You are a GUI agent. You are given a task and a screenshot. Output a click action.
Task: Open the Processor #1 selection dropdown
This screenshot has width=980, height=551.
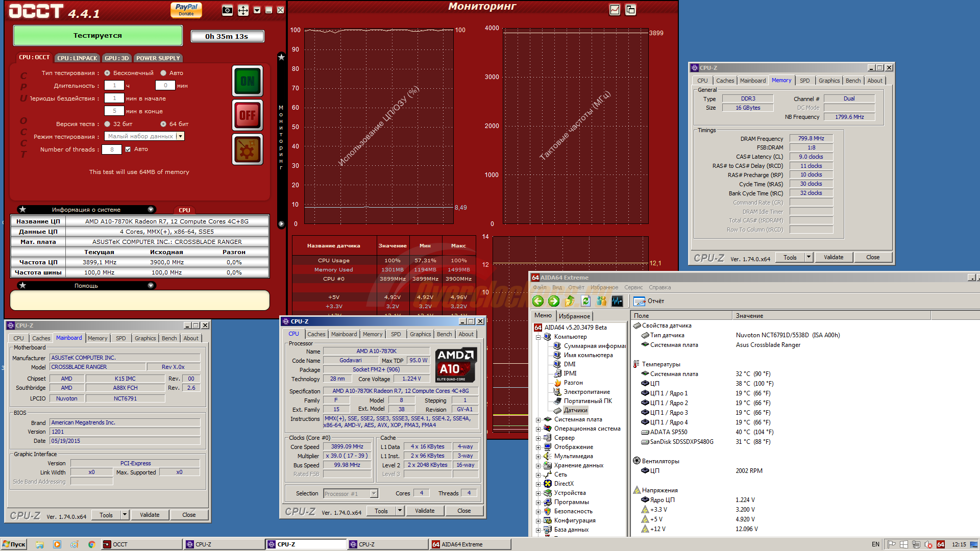374,493
